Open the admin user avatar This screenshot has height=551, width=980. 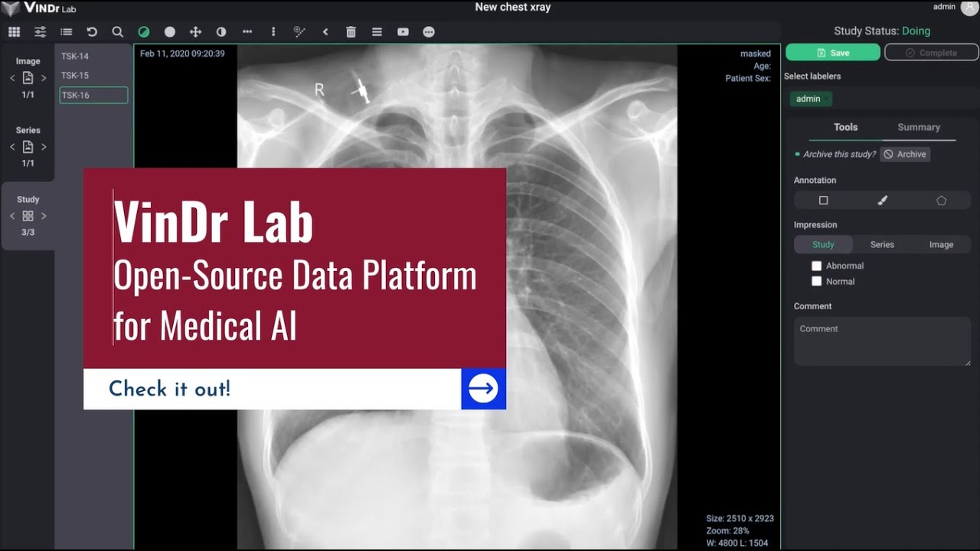click(x=969, y=7)
